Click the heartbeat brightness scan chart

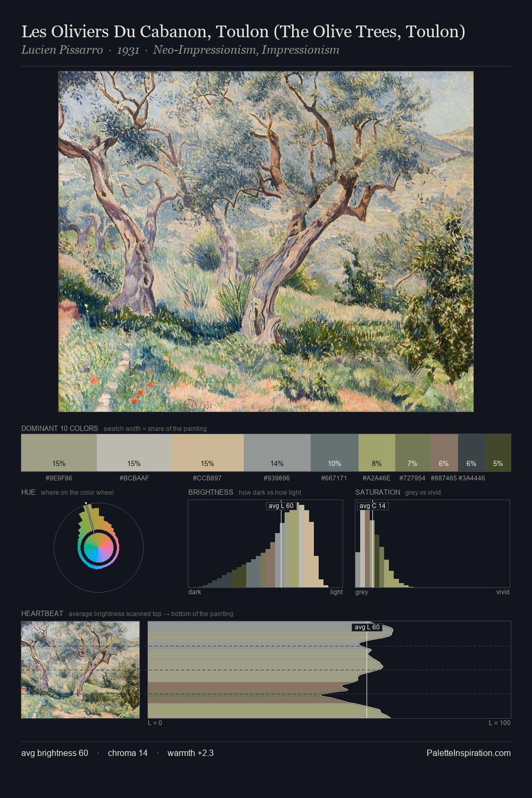tap(329, 670)
